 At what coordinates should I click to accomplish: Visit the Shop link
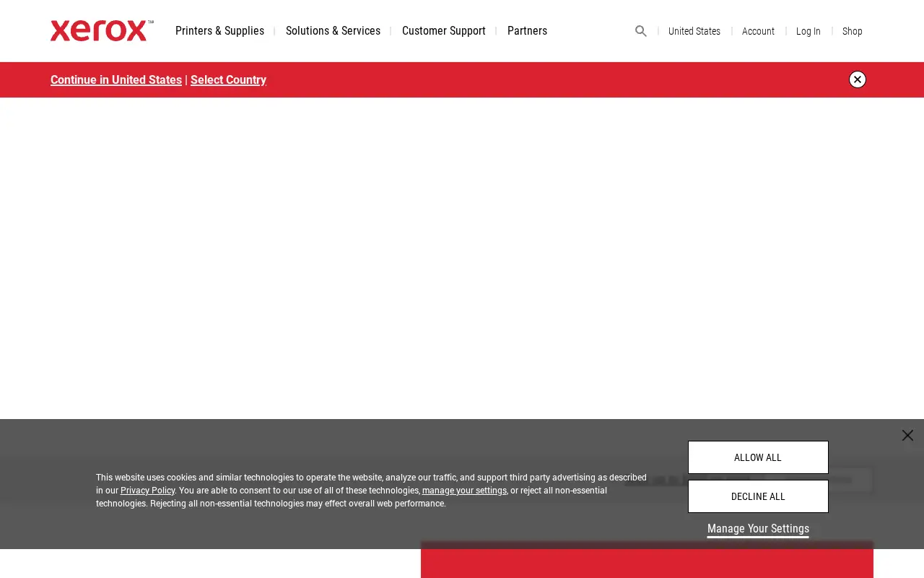(853, 31)
